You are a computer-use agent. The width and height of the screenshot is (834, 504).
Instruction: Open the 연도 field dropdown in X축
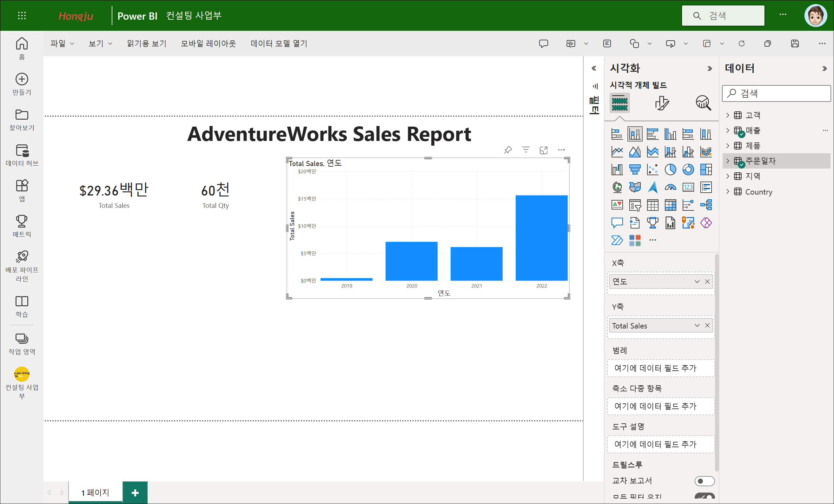697,281
